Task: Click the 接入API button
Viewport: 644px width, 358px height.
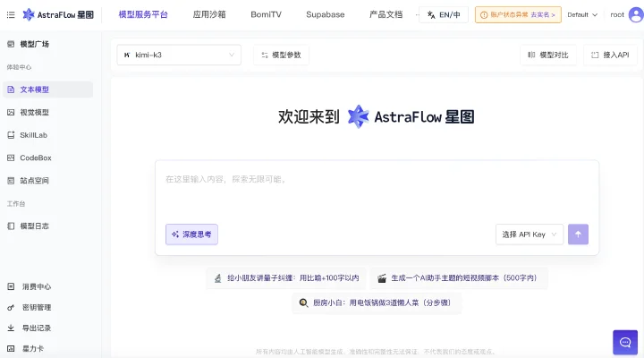Action: [610, 55]
